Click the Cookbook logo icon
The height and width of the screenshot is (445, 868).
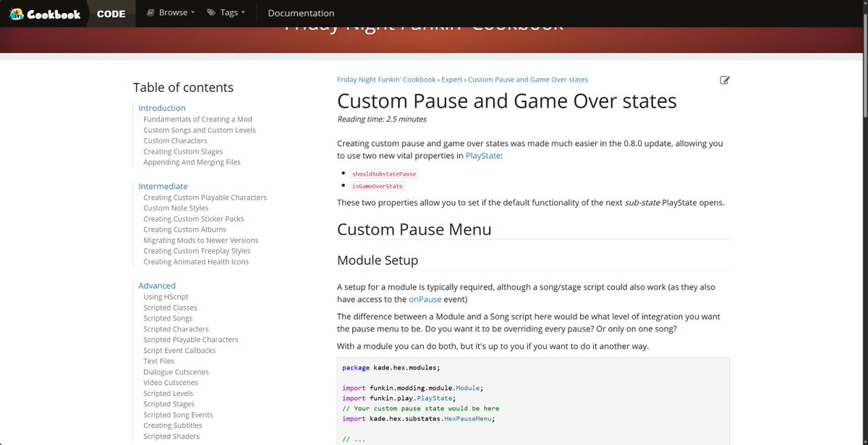[x=16, y=14]
